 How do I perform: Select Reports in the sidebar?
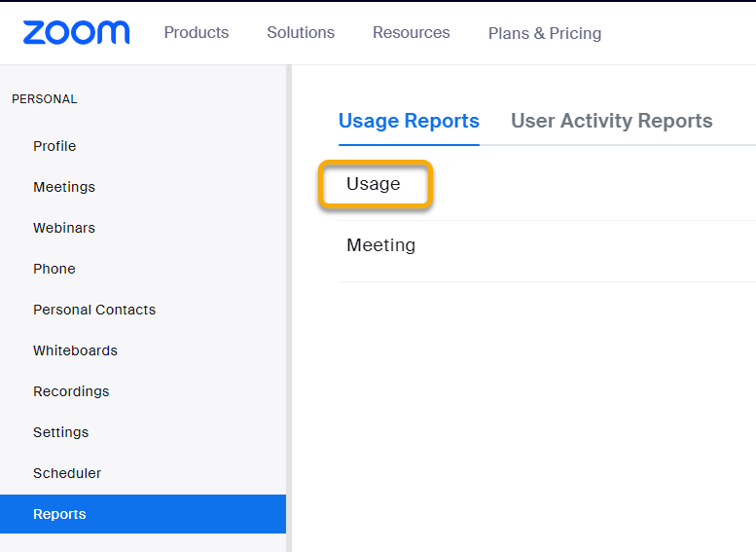point(143,514)
